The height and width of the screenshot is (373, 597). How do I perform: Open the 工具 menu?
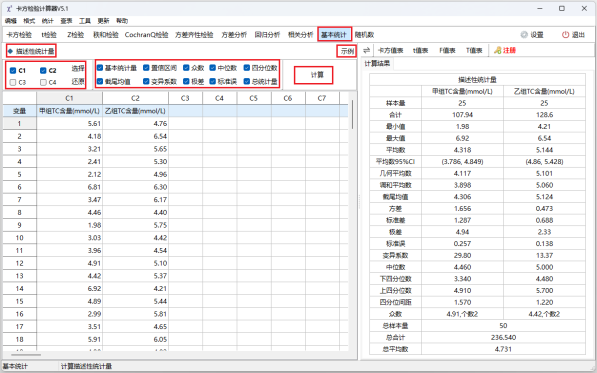click(85, 21)
